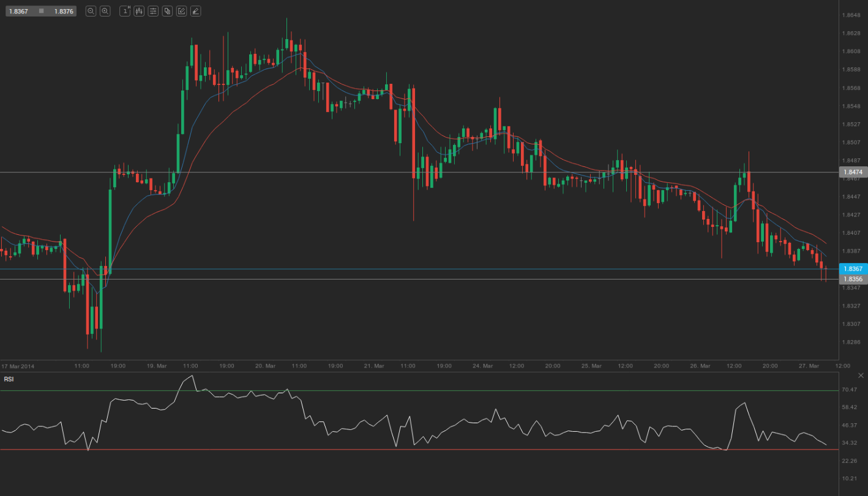868x496 pixels.
Task: Click the small square between the prices
Action: 41,11
